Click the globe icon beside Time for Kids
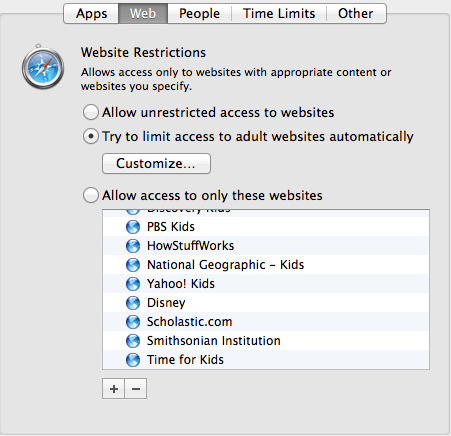The image size is (451, 436). [133, 360]
